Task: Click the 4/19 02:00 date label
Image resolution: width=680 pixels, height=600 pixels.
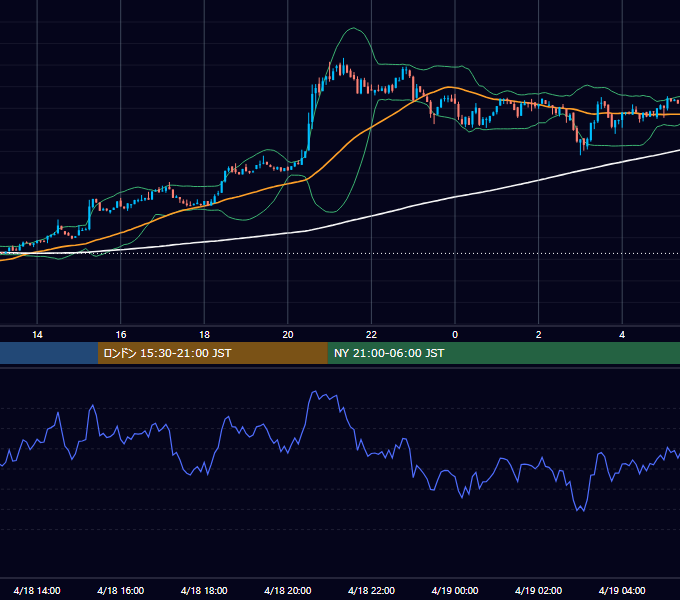Action: pos(538,590)
